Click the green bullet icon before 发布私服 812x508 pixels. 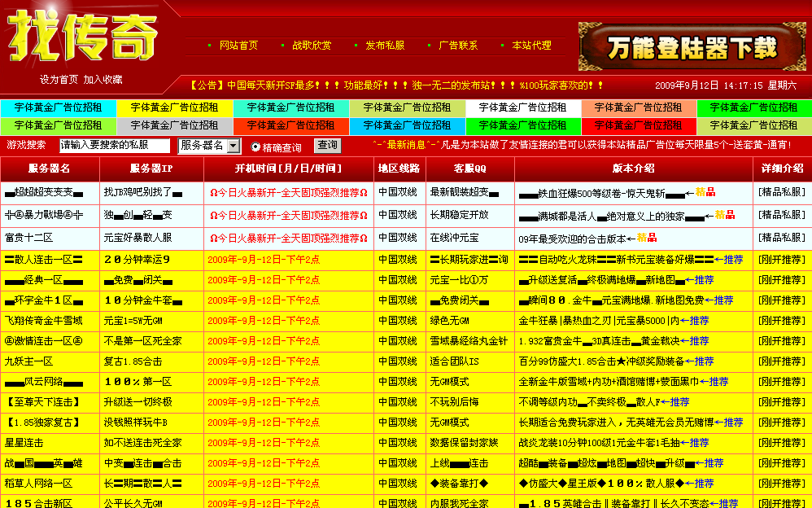(x=355, y=46)
